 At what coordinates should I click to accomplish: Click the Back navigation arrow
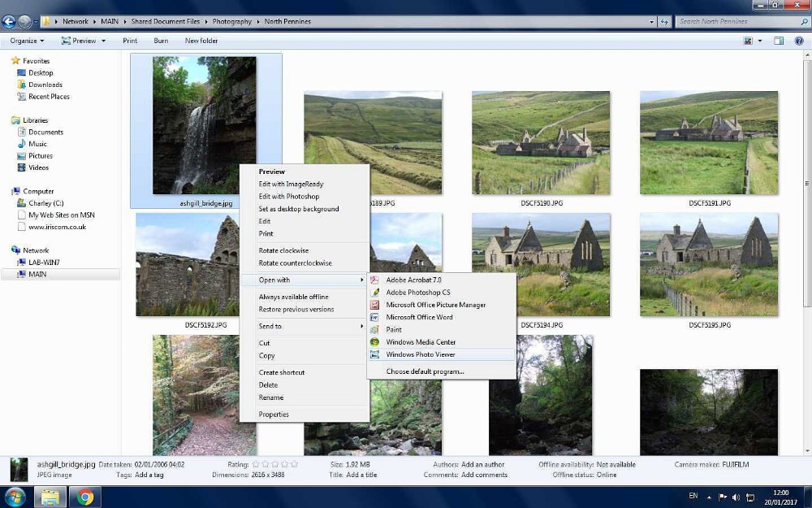(x=9, y=22)
